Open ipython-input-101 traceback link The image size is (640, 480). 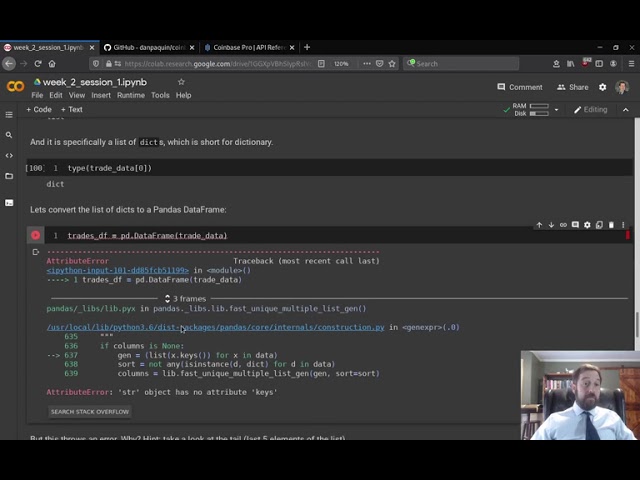point(118,270)
